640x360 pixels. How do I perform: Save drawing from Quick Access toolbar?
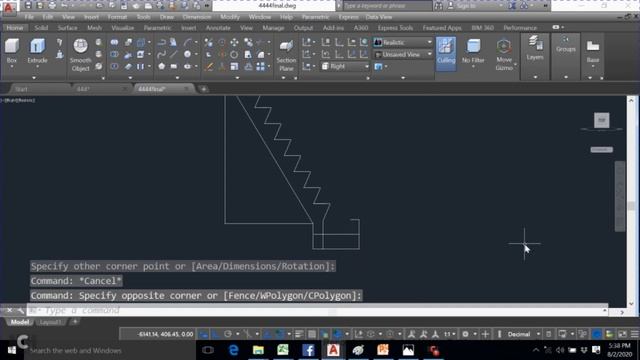tap(28, 6)
